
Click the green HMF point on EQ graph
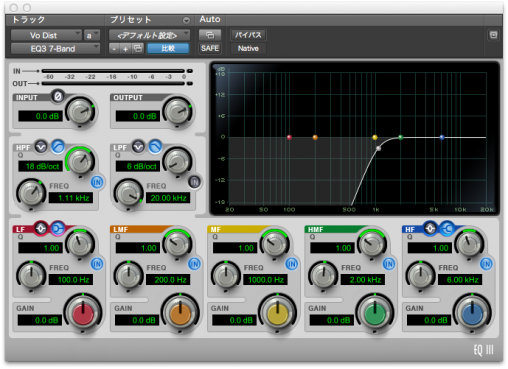click(x=401, y=137)
